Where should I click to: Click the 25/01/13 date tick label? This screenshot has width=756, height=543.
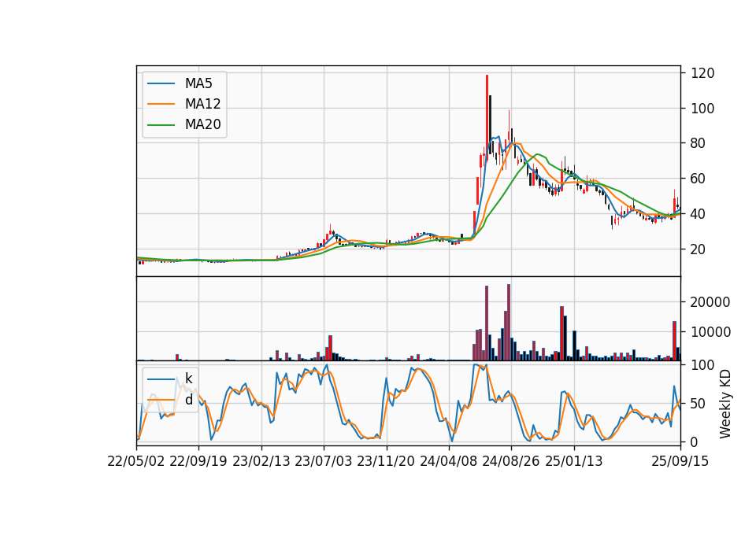pyautogui.click(x=574, y=461)
